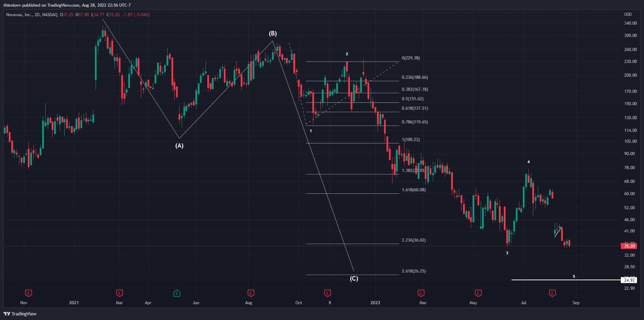644x320 pixels.
Task: Click the wave 2 label near the 229 high
Action: 347,54
